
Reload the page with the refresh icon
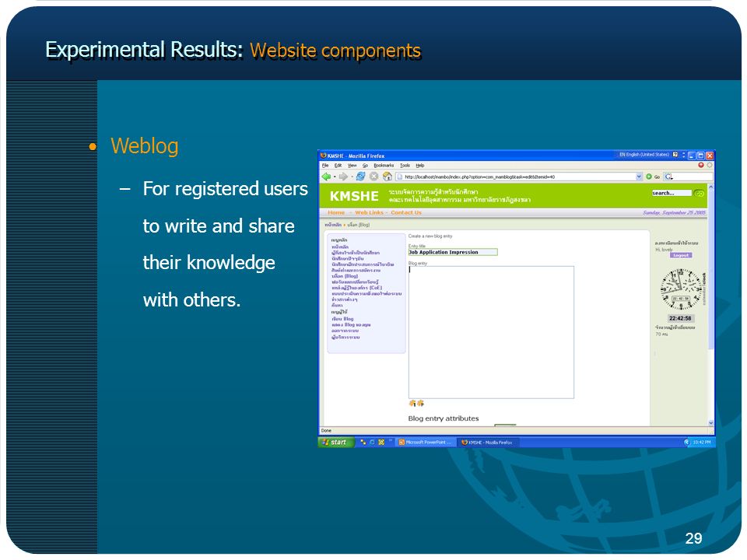click(x=360, y=177)
